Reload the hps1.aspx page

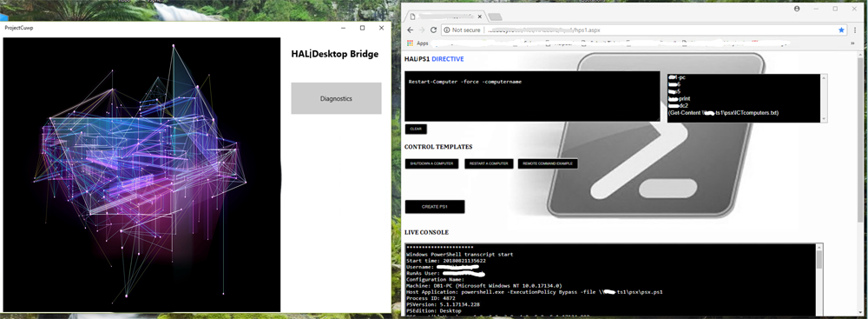(433, 30)
